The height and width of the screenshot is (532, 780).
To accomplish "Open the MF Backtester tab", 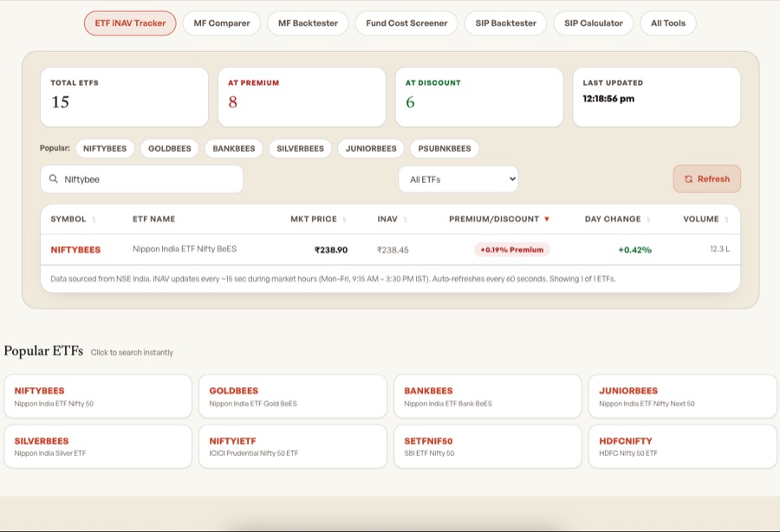I will tap(308, 23).
